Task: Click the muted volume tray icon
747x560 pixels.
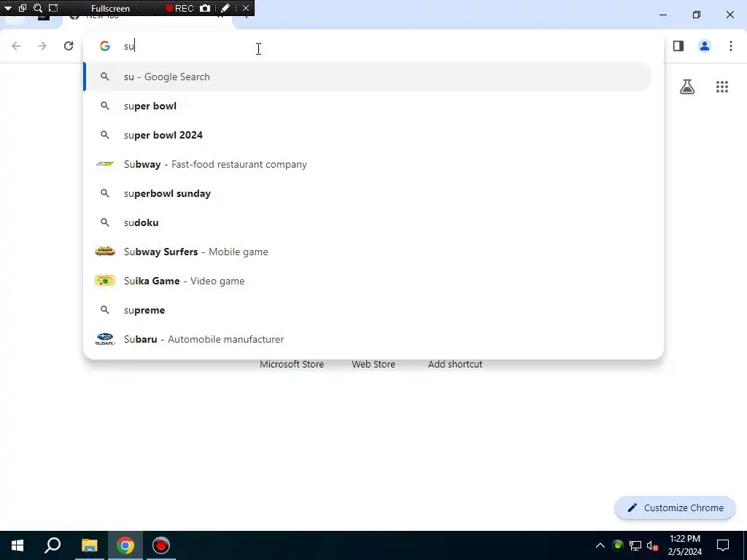Action: [x=653, y=545]
